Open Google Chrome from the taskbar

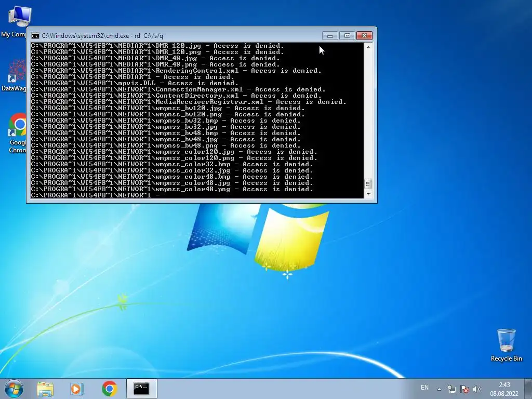coord(109,389)
